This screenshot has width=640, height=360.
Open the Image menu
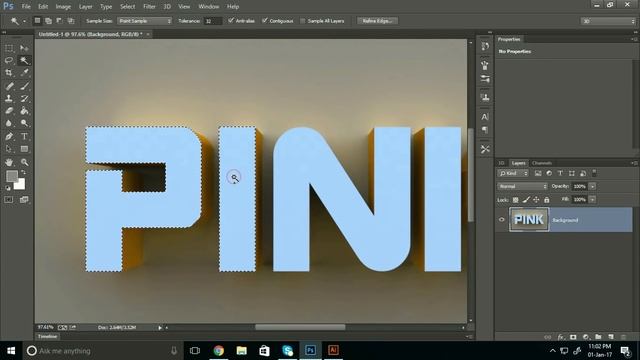63,7
